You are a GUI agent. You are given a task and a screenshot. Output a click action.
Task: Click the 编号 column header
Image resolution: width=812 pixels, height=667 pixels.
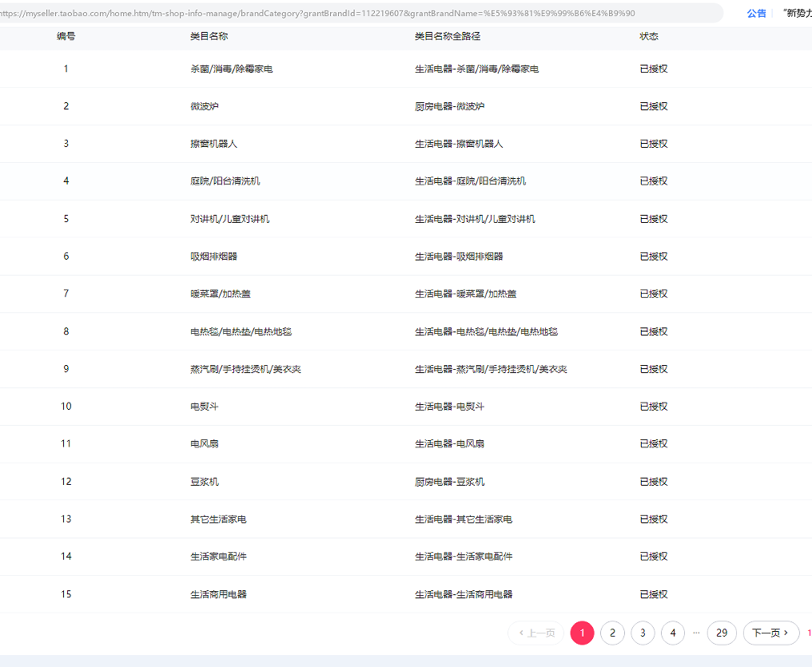(66, 37)
